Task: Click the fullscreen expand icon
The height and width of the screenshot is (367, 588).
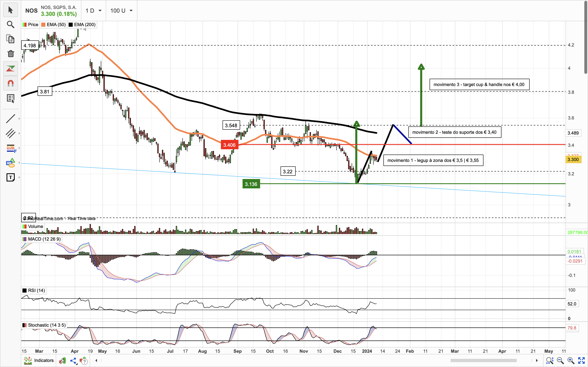Action: [x=581, y=360]
